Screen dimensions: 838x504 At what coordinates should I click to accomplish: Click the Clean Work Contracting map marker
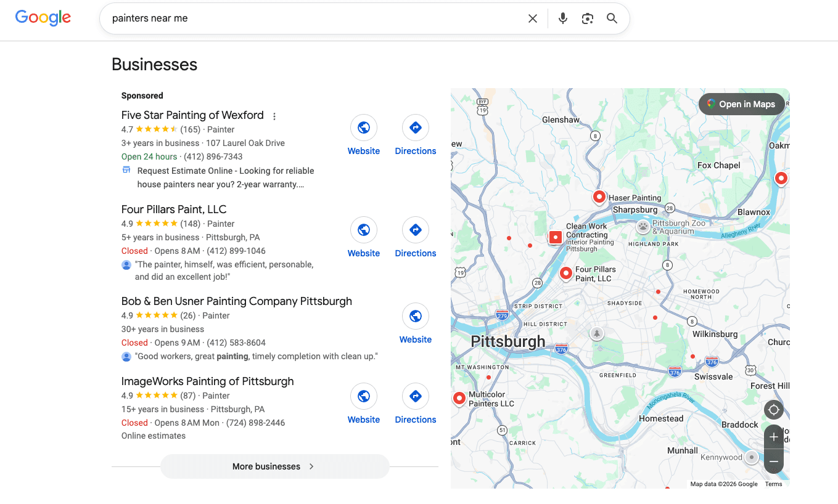point(555,237)
